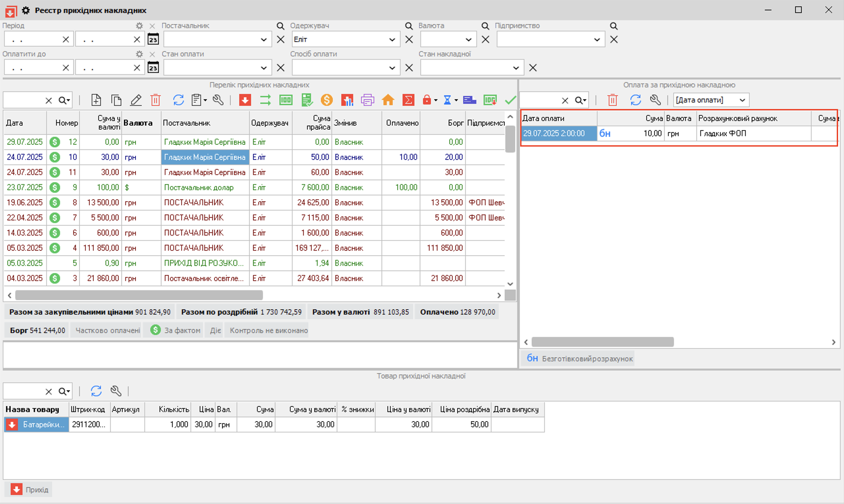Click the green checkmark toolbar icon

[510, 100]
